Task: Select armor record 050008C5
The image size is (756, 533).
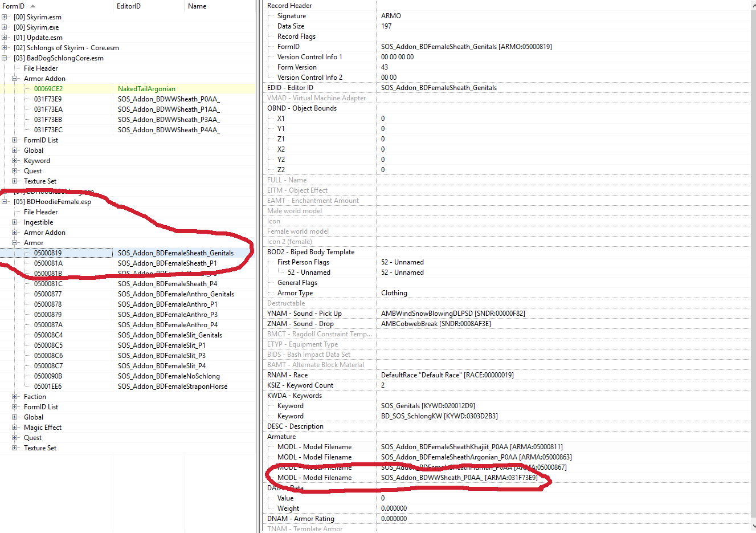Action: coord(128,345)
